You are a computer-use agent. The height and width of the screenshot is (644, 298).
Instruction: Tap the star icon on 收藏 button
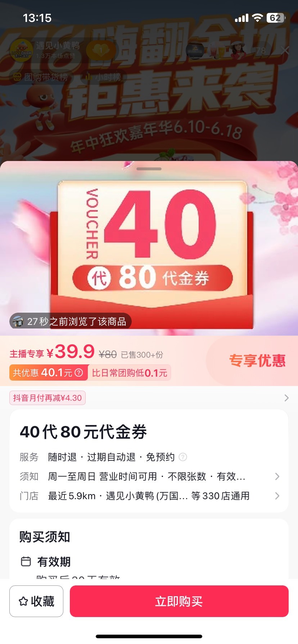(x=23, y=601)
